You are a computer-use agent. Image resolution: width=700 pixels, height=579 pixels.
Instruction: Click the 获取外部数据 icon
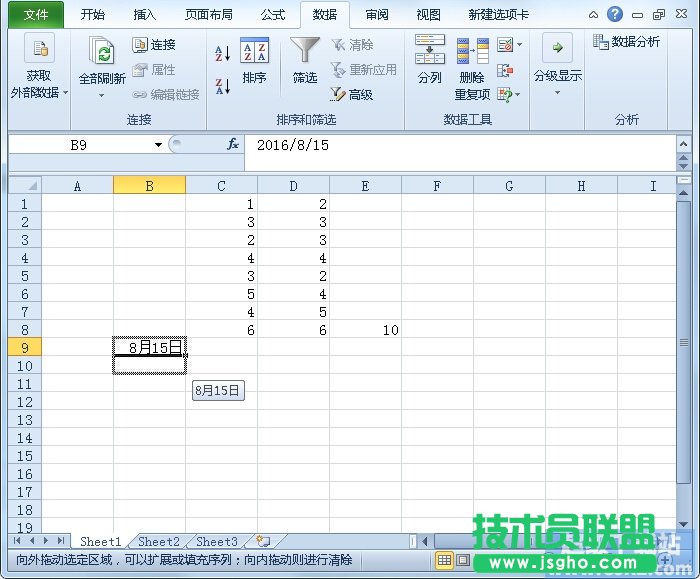coord(40,48)
